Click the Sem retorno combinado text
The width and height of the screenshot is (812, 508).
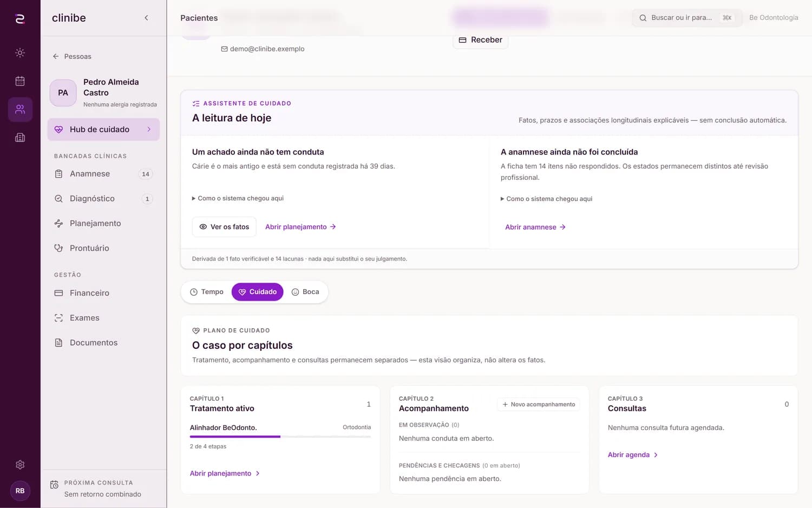(103, 494)
